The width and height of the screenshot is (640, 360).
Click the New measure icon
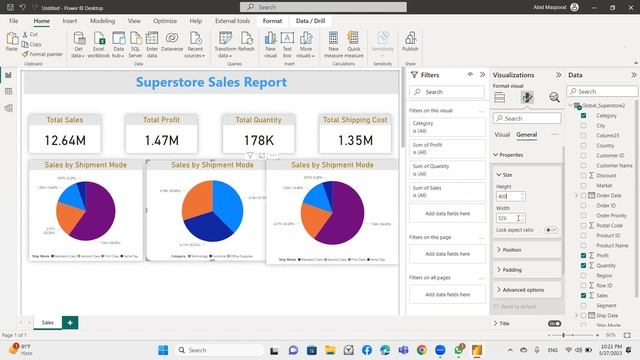(x=333, y=39)
